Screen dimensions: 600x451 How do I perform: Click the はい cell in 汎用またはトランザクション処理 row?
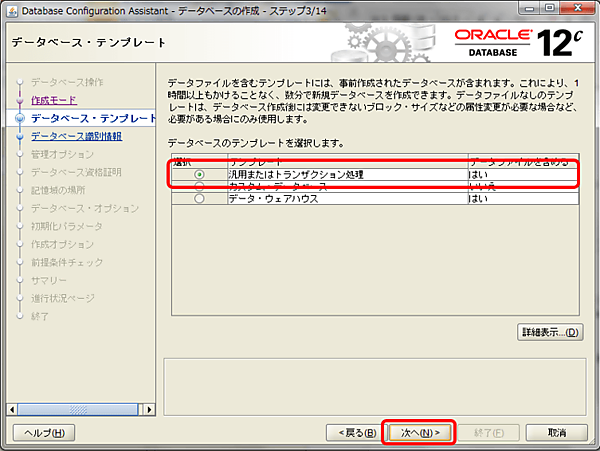coord(523,174)
